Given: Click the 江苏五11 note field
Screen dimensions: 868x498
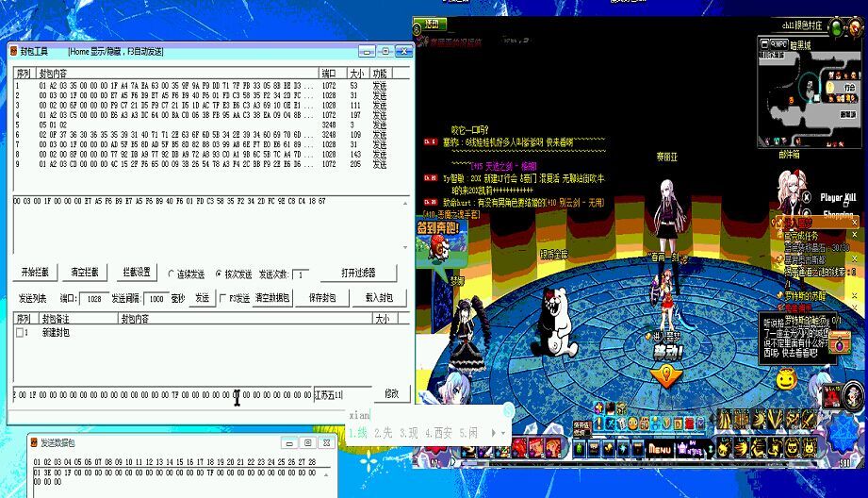Looking at the screenshot, I should pos(342,395).
